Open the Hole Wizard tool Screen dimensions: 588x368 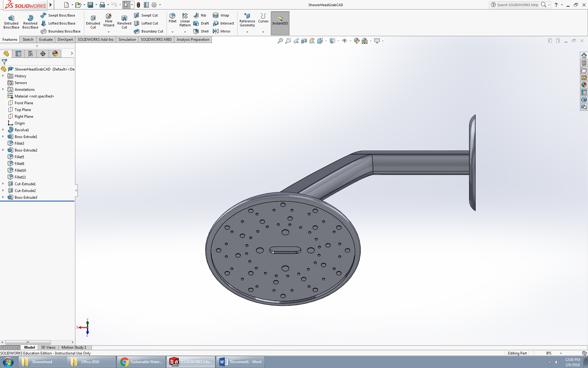click(109, 20)
